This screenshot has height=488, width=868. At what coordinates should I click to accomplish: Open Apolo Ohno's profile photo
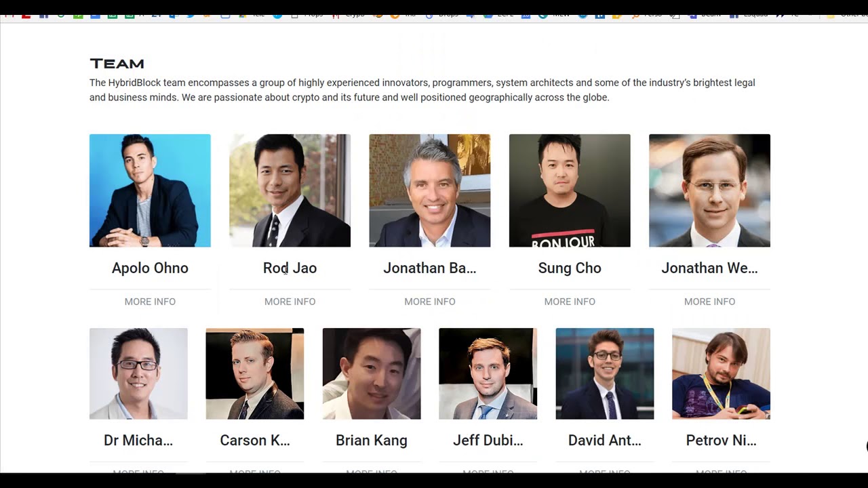[150, 190]
